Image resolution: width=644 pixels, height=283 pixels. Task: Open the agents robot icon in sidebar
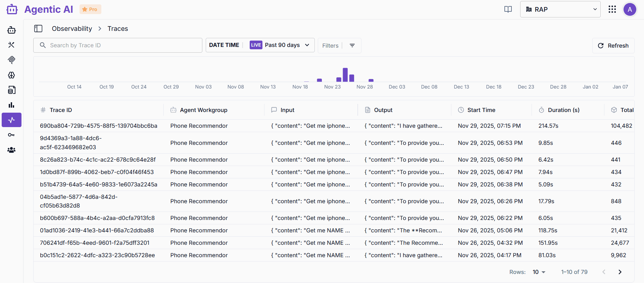click(11, 30)
